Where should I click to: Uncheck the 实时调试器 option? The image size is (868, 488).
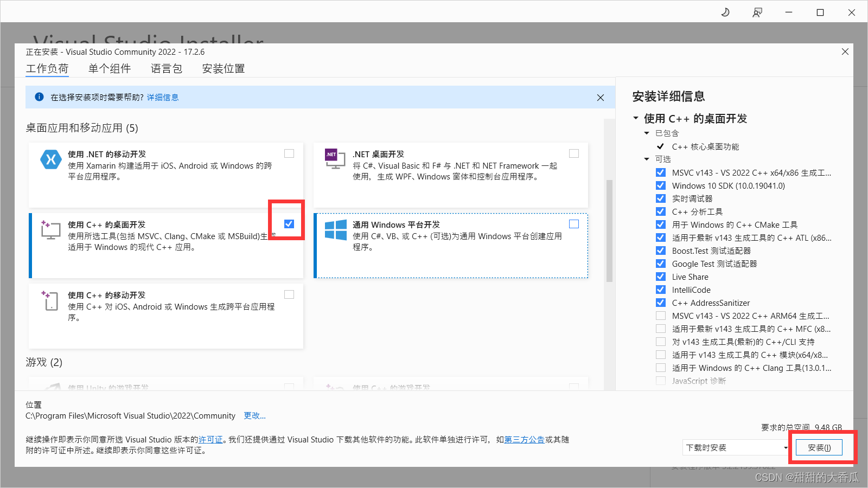pos(661,198)
